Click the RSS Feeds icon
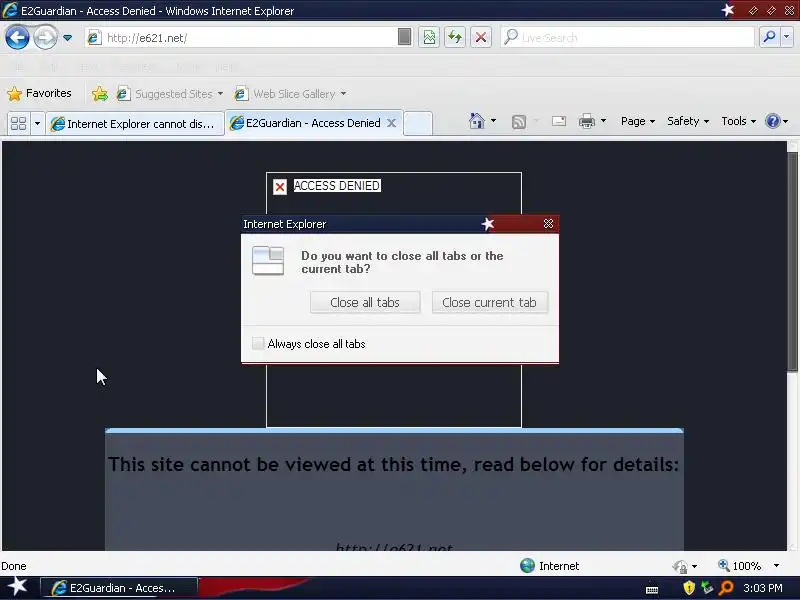Screen dimensions: 800x600 click(518, 121)
